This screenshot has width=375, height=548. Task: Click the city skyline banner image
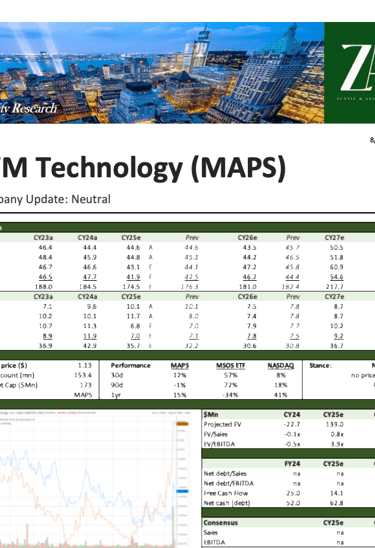click(x=162, y=72)
